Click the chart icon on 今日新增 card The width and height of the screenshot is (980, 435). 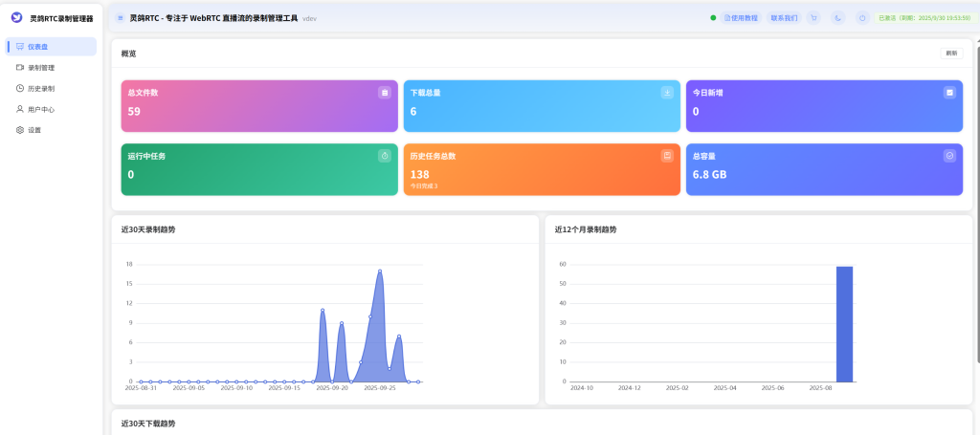[x=949, y=93]
